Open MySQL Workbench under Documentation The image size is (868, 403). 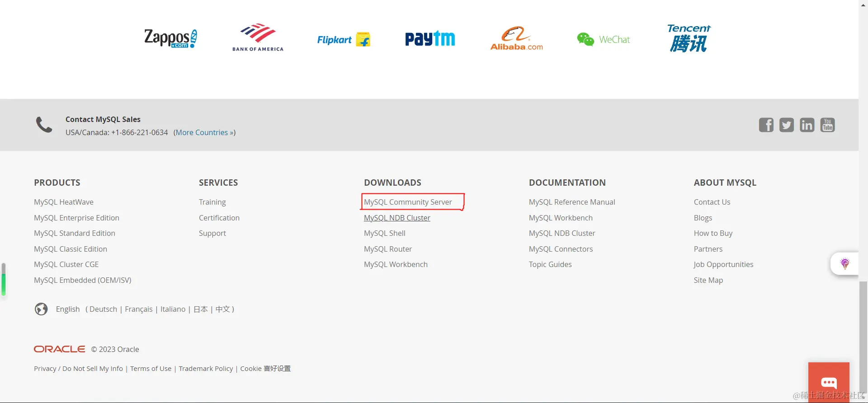[561, 218]
